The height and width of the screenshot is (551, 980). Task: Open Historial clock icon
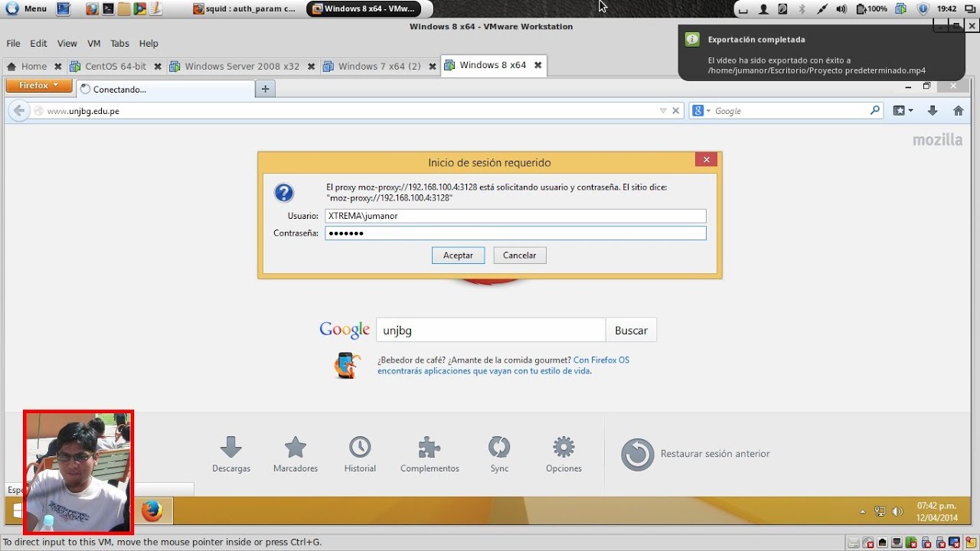tap(360, 454)
